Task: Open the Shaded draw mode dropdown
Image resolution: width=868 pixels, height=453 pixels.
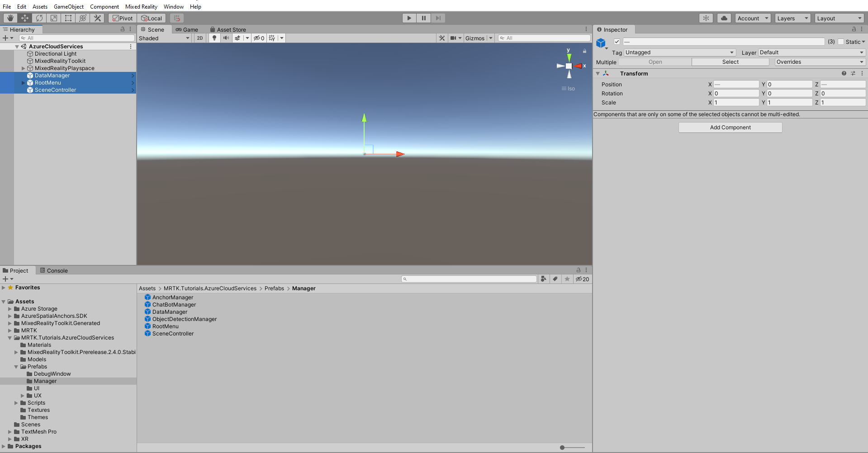Action: (x=164, y=38)
